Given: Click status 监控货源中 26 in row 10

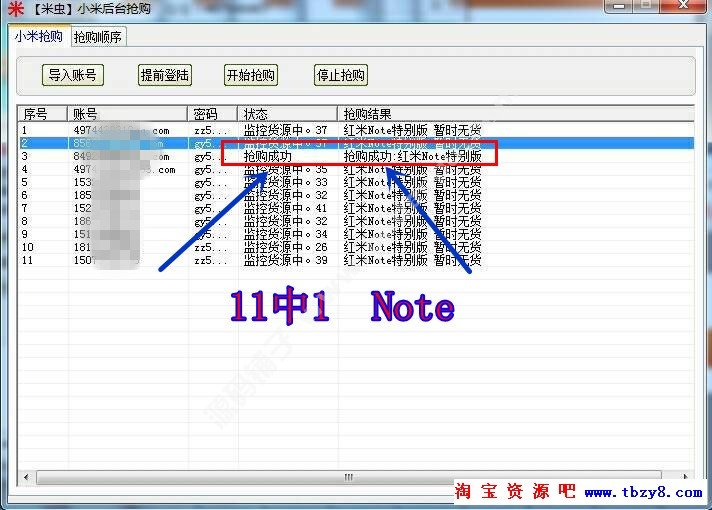Looking at the screenshot, I should pyautogui.click(x=286, y=248).
